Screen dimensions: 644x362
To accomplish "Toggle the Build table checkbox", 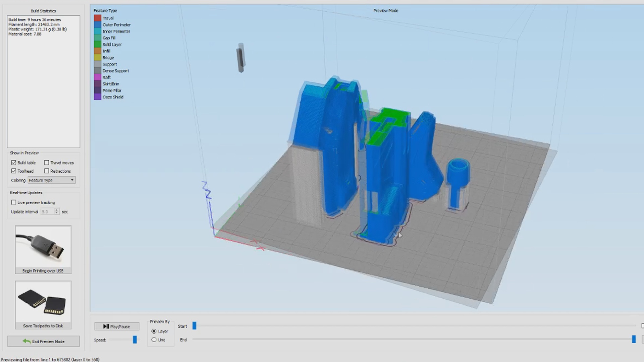I will pos(14,163).
